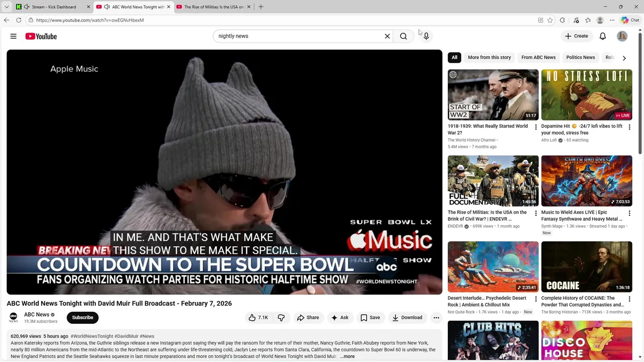Open ABC News channel avatar
644x362 pixels.
(14, 317)
